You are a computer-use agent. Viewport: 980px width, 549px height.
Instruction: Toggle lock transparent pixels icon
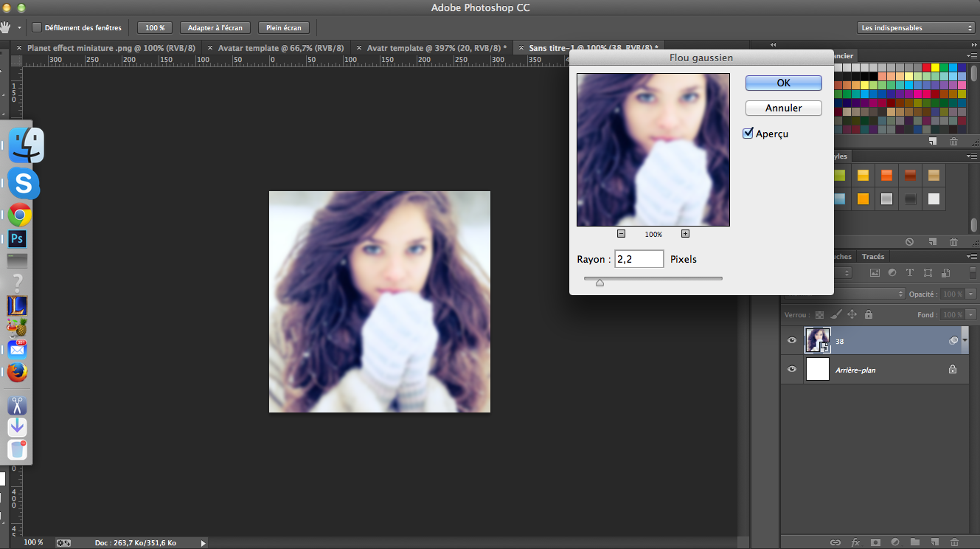point(819,314)
